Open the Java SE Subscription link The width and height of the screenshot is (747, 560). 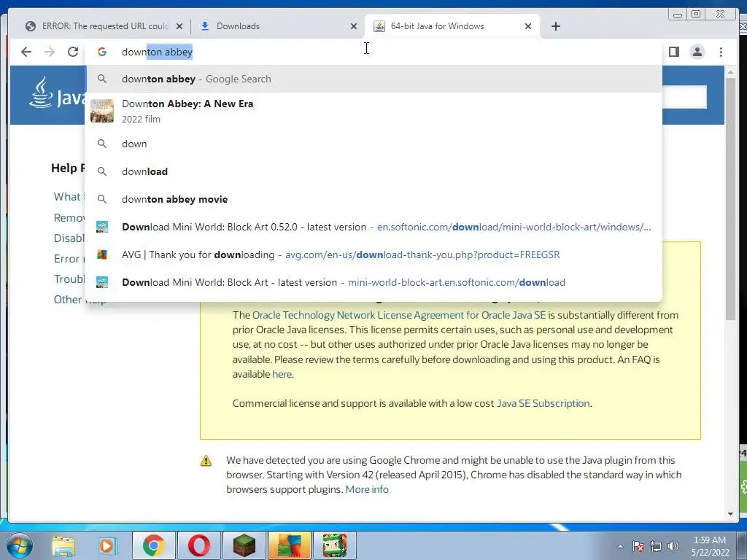tap(543, 403)
